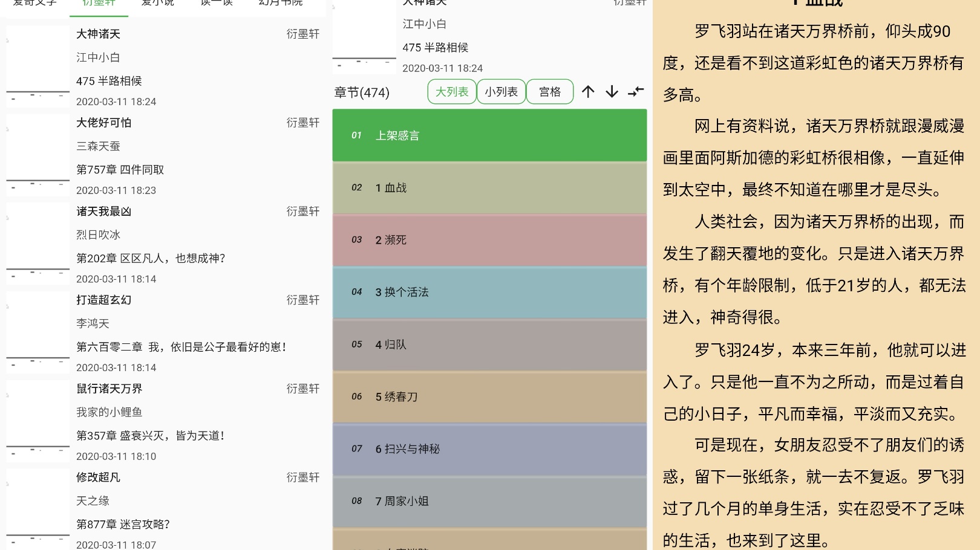
Task: Select book title 打造超玄幻
Action: coord(103,300)
